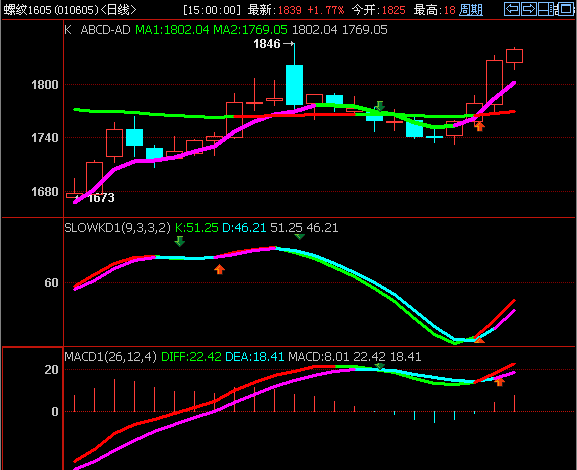Click the tallest red MACD histogram bar
This screenshot has height=470, width=577.
114,395
